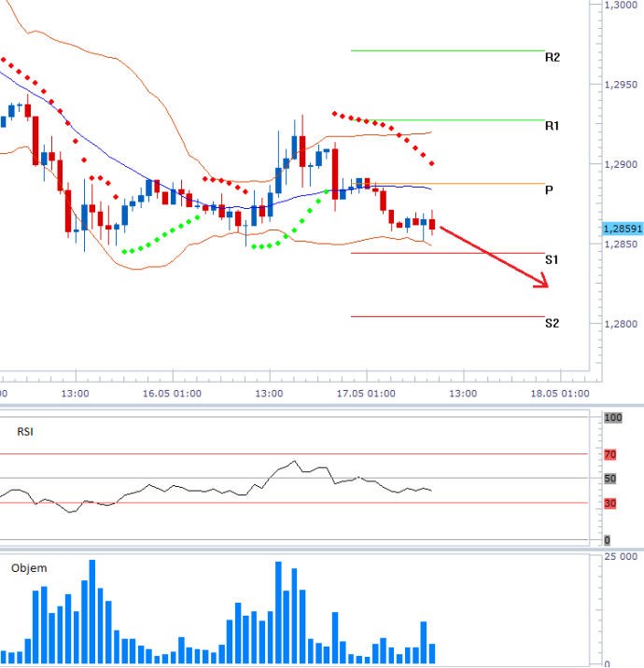Click the 1,2800 price axis value
This screenshot has height=668, width=644.
coord(621,324)
